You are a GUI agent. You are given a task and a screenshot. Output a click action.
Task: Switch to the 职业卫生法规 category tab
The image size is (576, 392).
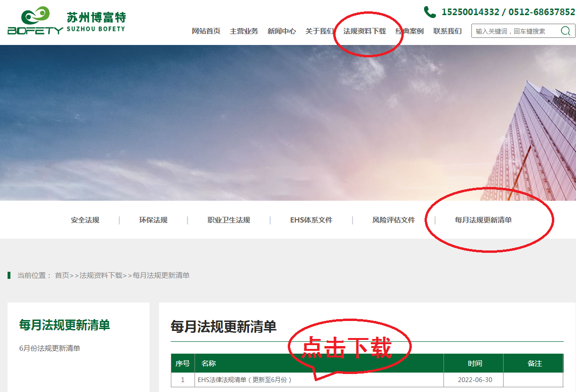point(229,220)
